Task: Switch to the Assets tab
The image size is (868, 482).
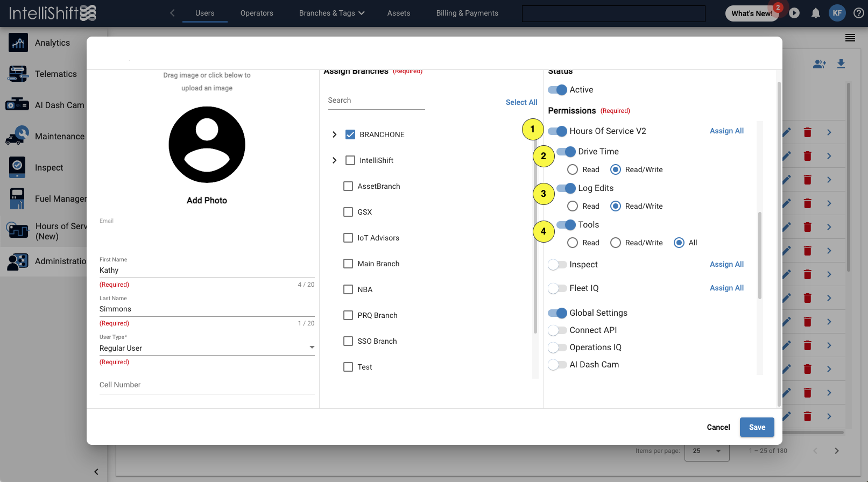Action: click(399, 13)
